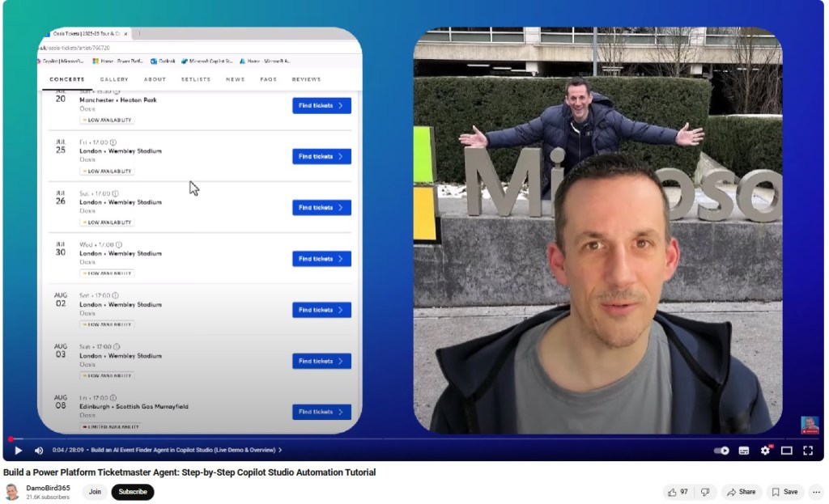Open more actions ellipsis menu
This screenshot has width=829, height=504.
[815, 492]
